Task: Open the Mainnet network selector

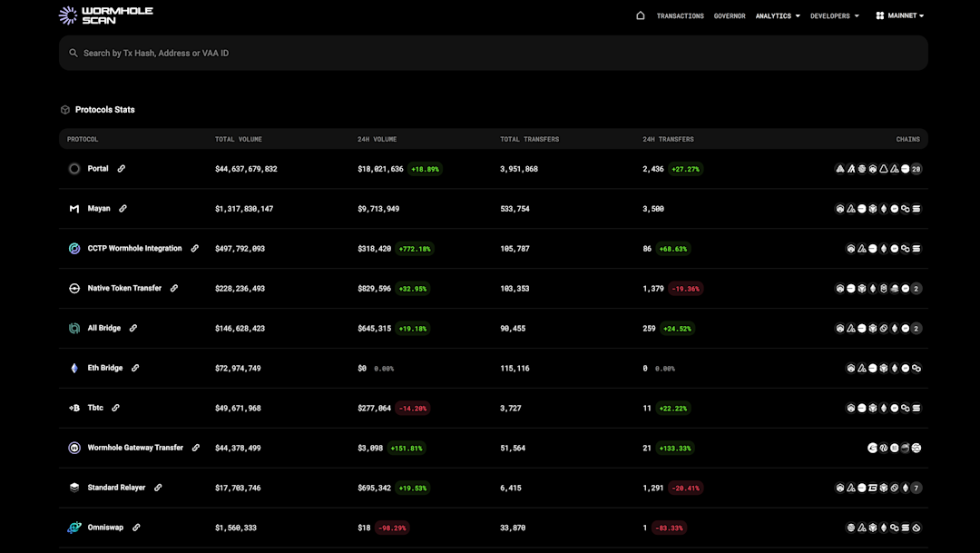Action: (899, 15)
